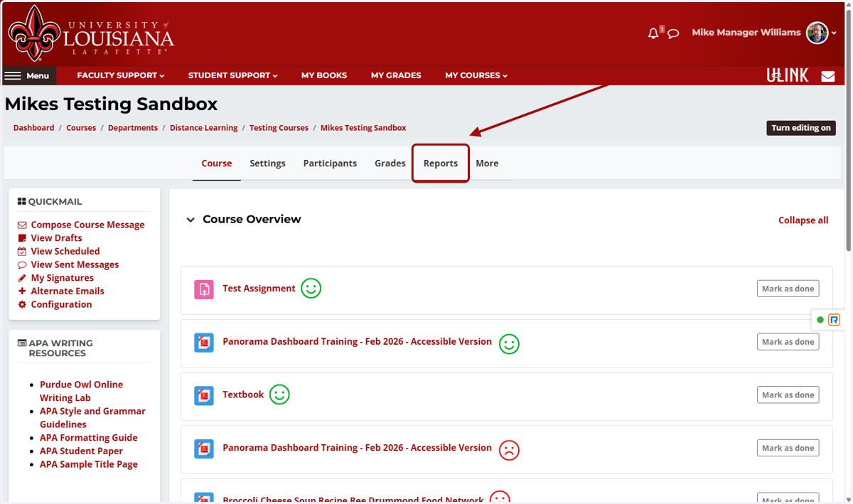Open View Drafts link
This screenshot has width=853, height=504.
56,238
